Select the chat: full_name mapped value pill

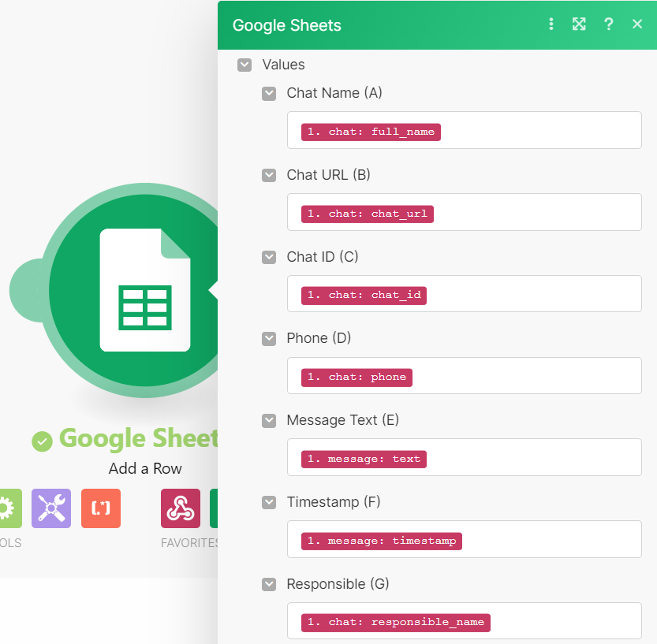370,132
